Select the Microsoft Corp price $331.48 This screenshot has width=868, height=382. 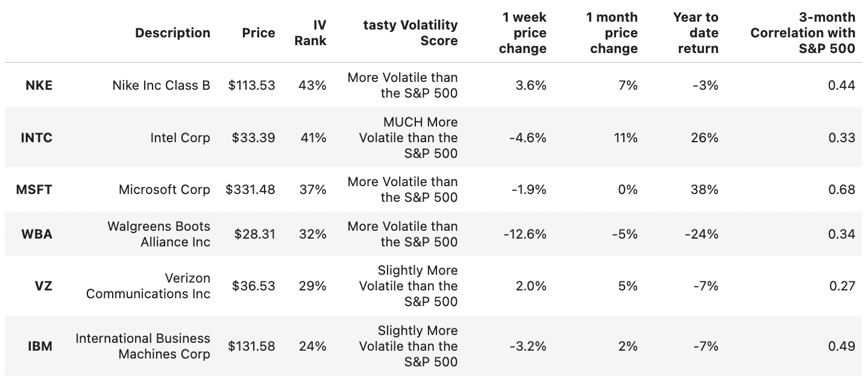coord(250,190)
